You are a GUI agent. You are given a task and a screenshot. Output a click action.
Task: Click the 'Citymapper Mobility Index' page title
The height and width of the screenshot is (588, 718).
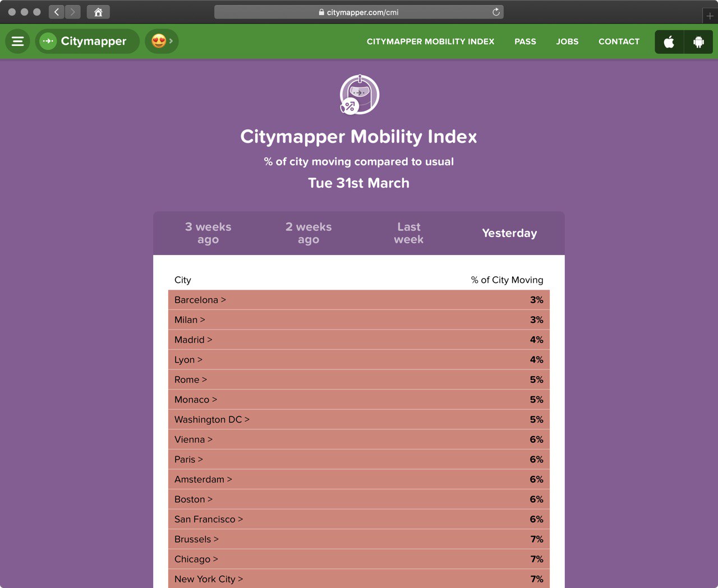pyautogui.click(x=359, y=137)
